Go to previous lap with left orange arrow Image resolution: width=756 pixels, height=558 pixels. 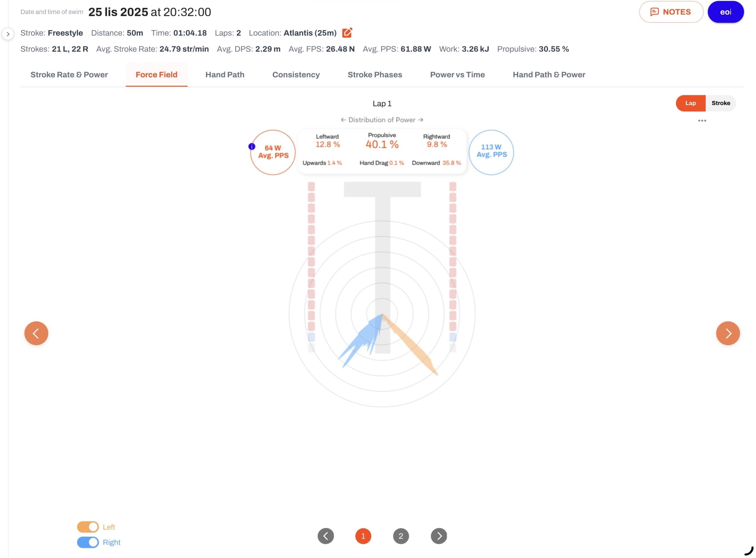pyautogui.click(x=36, y=333)
